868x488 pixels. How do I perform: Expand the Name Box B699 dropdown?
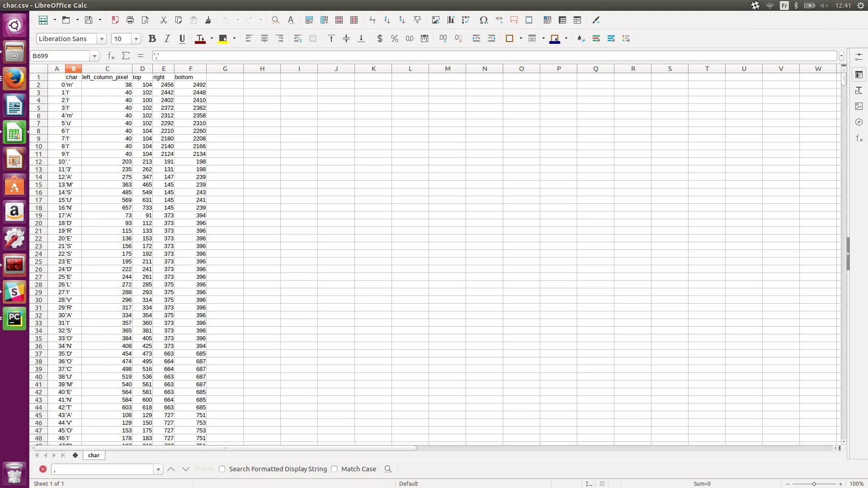tap(94, 56)
